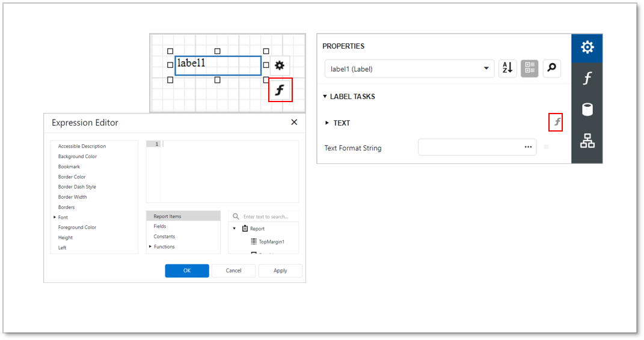Viewport: 644px width, 340px height.
Task: Open the Properties gear tab in sidebar
Action: (587, 48)
